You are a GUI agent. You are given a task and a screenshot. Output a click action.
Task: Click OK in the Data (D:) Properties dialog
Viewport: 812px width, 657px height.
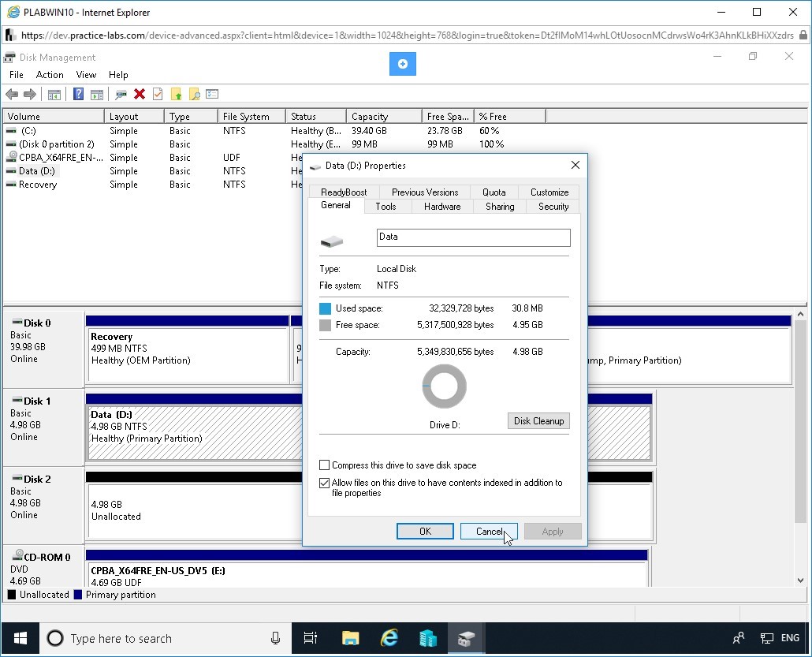click(425, 531)
